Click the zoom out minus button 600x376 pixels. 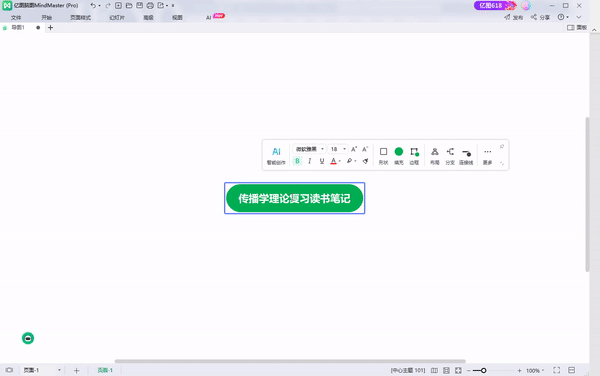(468, 370)
